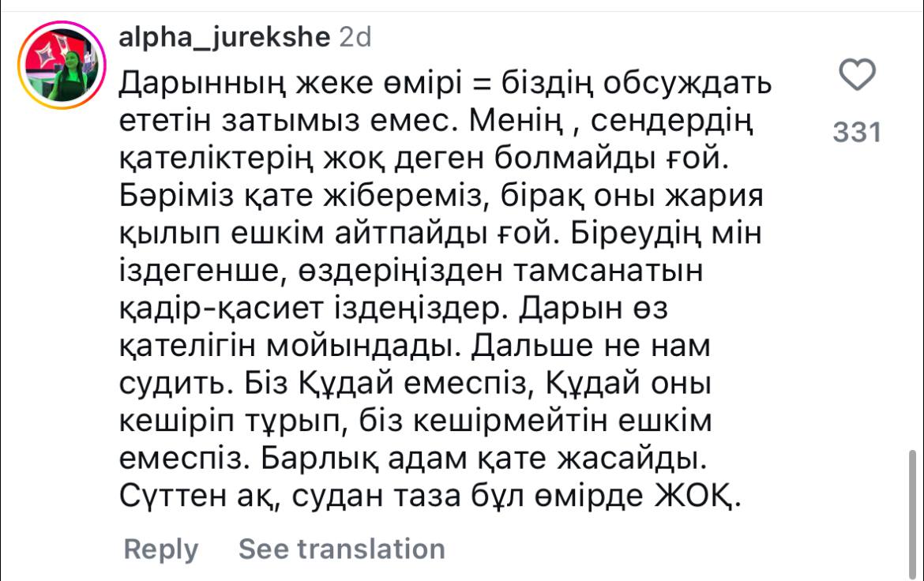Click See translation under the comment

[342, 549]
